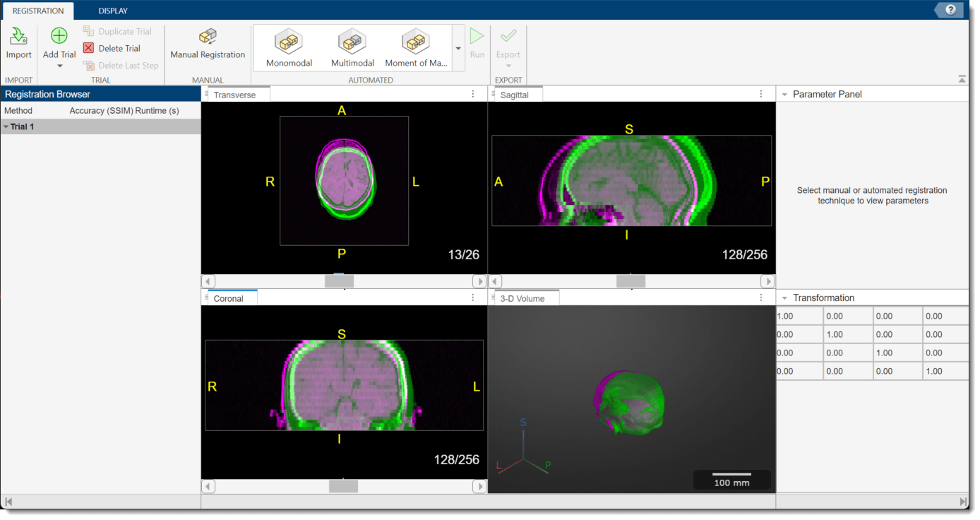Open the Transverse view options menu
Image resolution: width=980 pixels, height=520 pixels.
[472, 93]
